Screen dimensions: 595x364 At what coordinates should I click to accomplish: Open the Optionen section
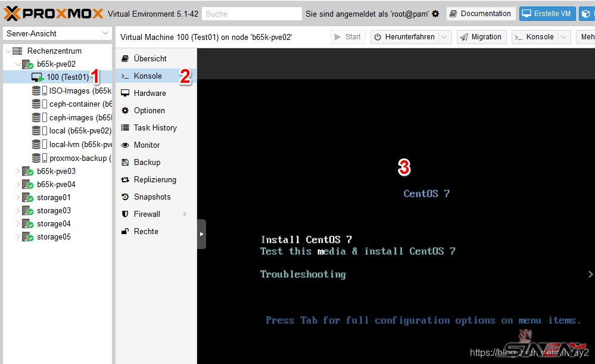(156, 110)
